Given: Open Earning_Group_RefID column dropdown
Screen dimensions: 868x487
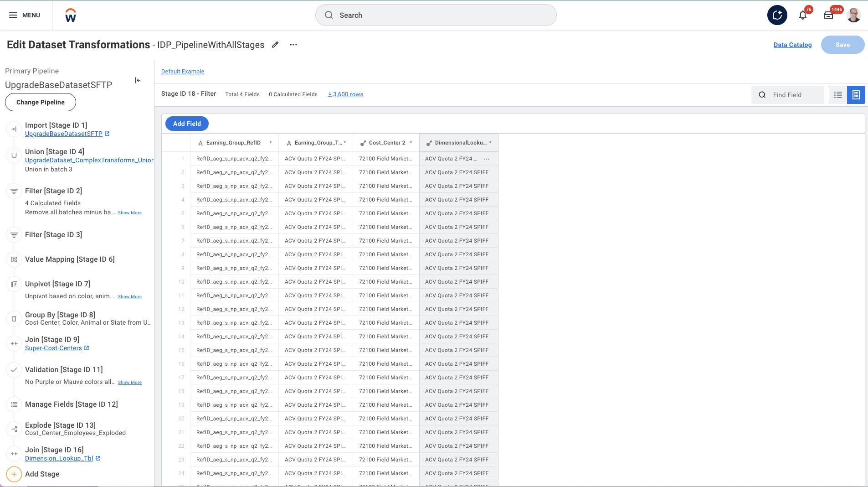Looking at the screenshot, I should click(x=271, y=143).
